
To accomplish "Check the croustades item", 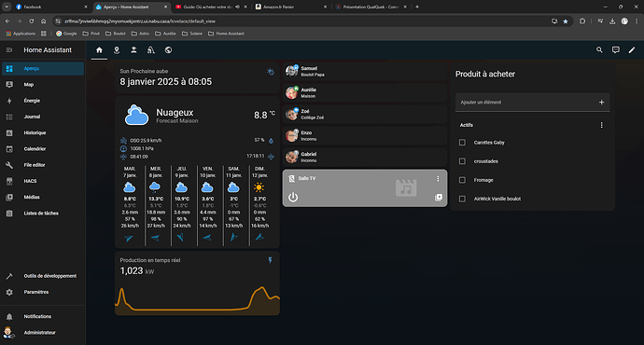I will point(462,161).
